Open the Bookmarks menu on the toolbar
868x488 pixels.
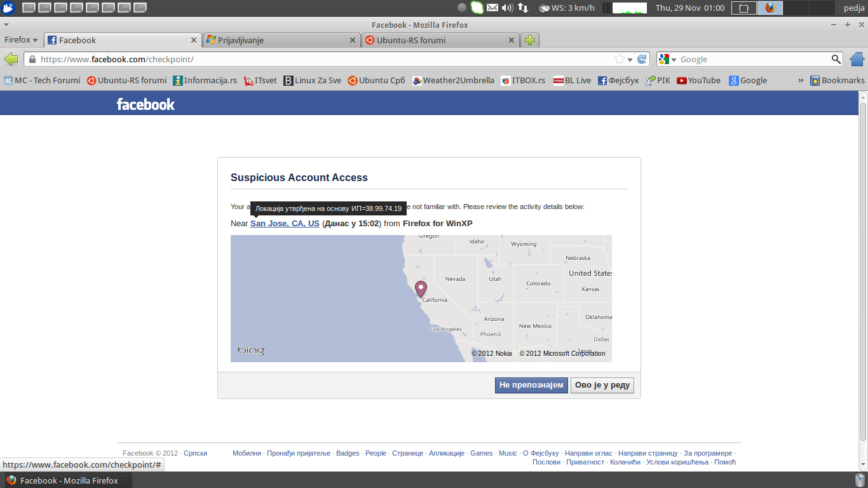coord(837,81)
